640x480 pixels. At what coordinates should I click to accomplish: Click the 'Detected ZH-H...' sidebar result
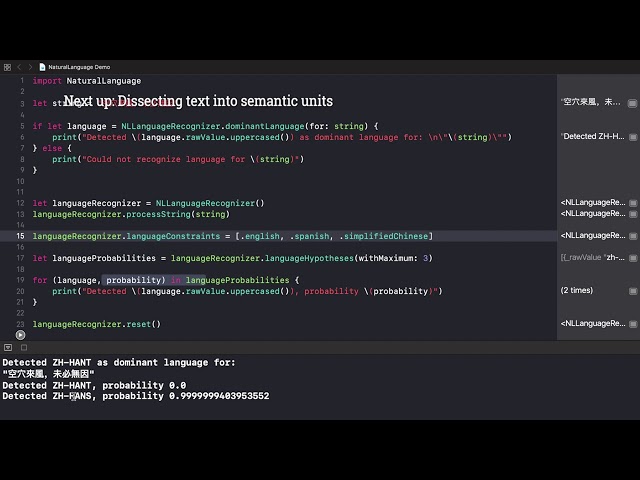point(593,136)
